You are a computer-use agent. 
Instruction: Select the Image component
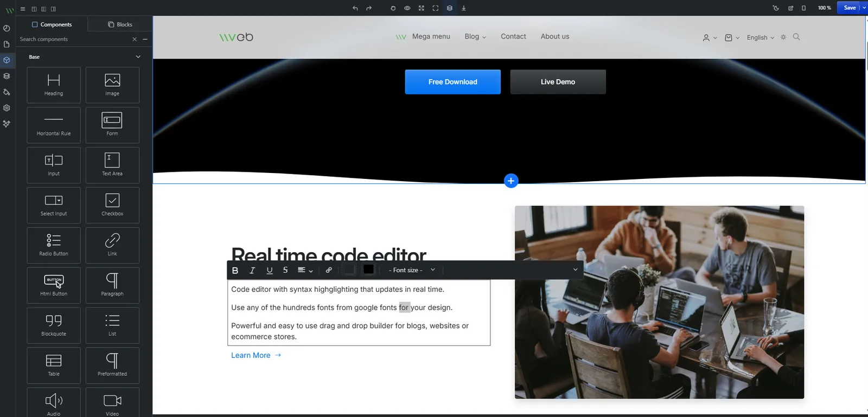(112, 85)
